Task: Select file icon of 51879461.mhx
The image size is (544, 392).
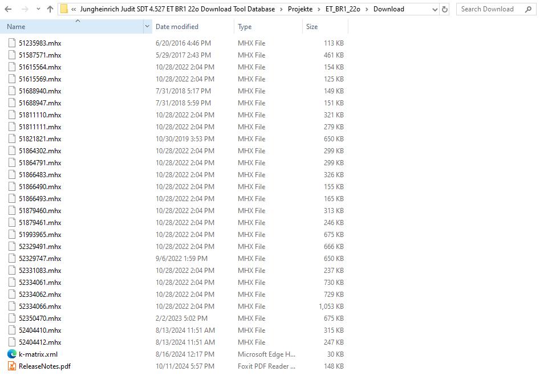Action: pos(12,222)
